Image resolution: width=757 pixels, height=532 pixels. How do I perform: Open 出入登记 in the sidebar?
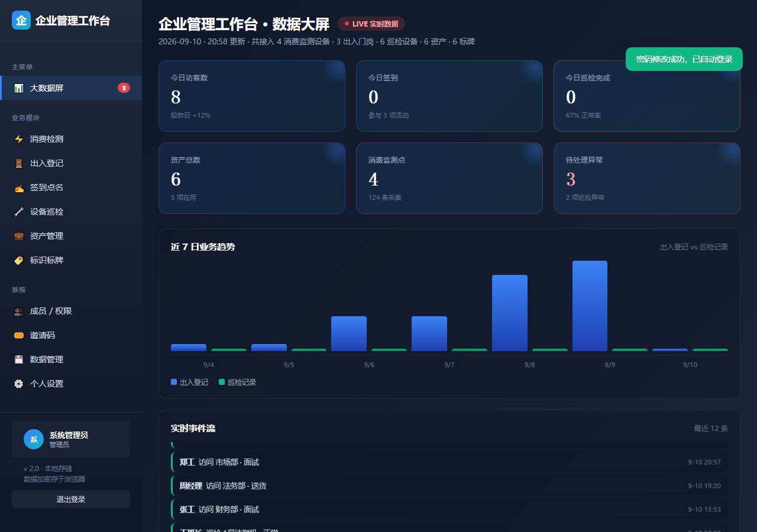pos(71,163)
